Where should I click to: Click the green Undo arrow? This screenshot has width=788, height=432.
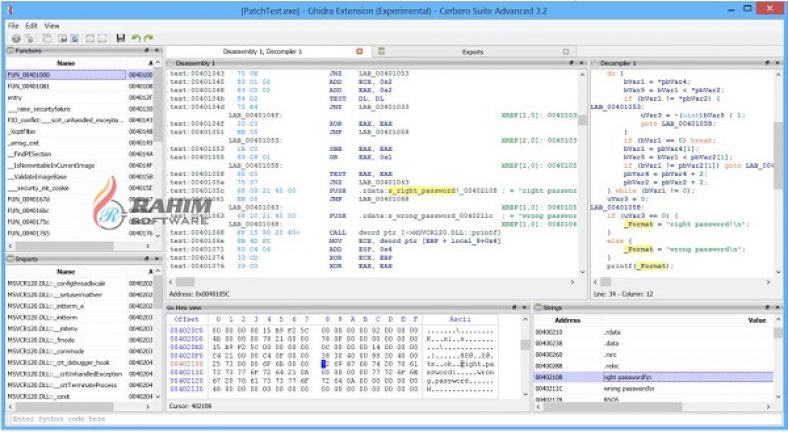(x=135, y=37)
